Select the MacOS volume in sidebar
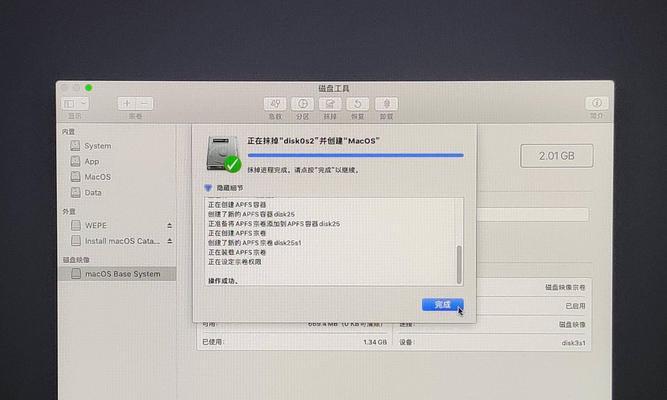 click(117, 177)
